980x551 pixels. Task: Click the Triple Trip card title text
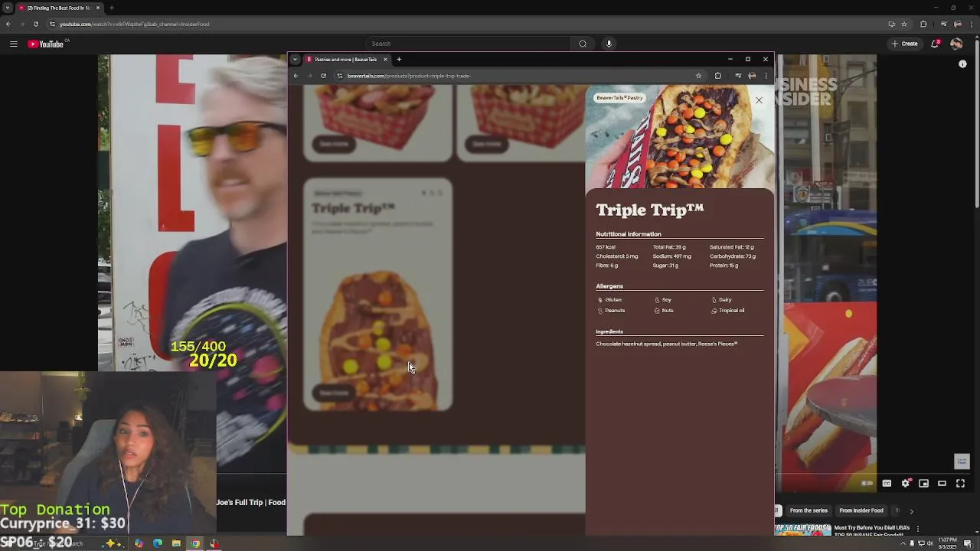point(353,208)
